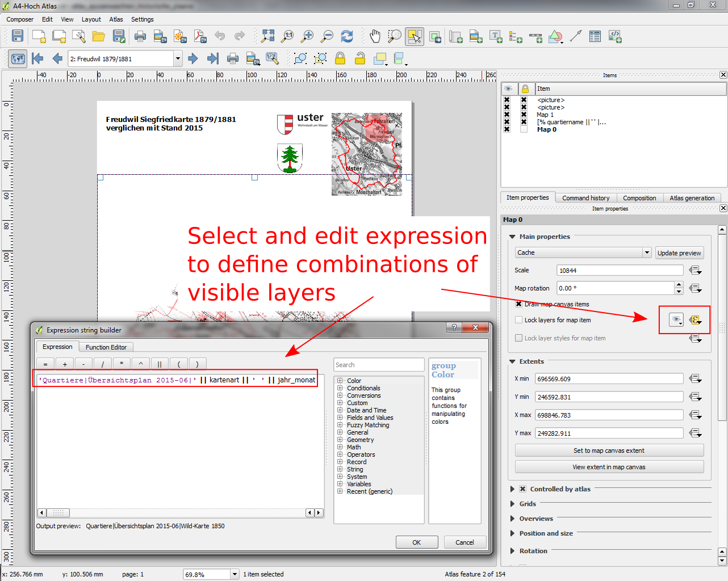Image resolution: width=728 pixels, height=581 pixels.
Task: Toggle the Controlled by atlas checkbox
Action: point(523,489)
